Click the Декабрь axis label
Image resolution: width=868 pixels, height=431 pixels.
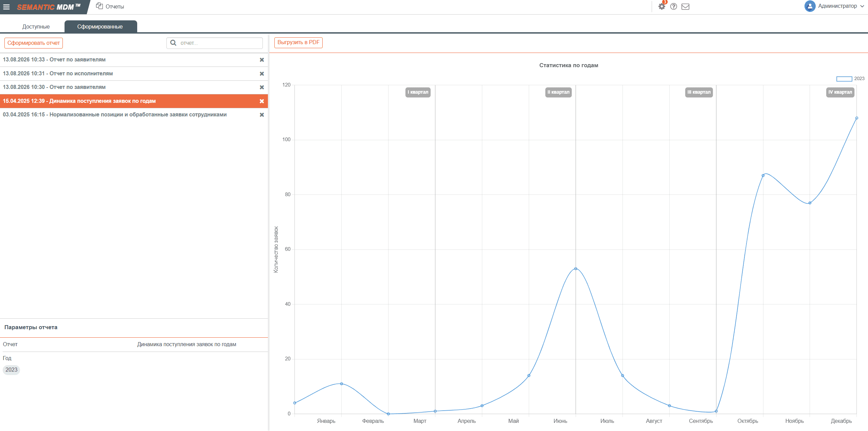click(841, 421)
